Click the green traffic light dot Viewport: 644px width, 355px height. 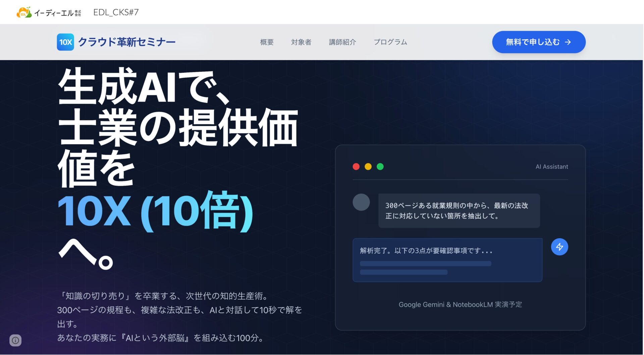point(380,166)
